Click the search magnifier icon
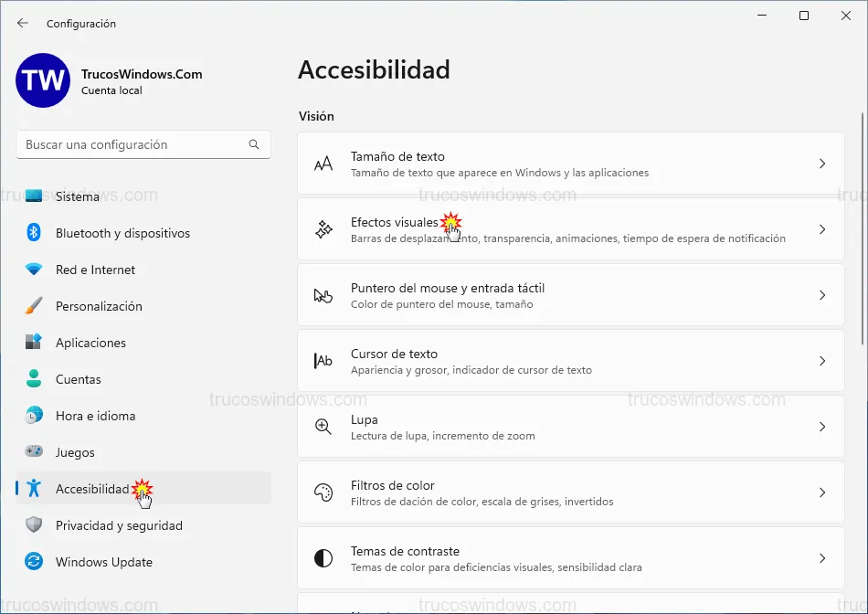Viewport: 868px width, 614px height. click(x=254, y=144)
